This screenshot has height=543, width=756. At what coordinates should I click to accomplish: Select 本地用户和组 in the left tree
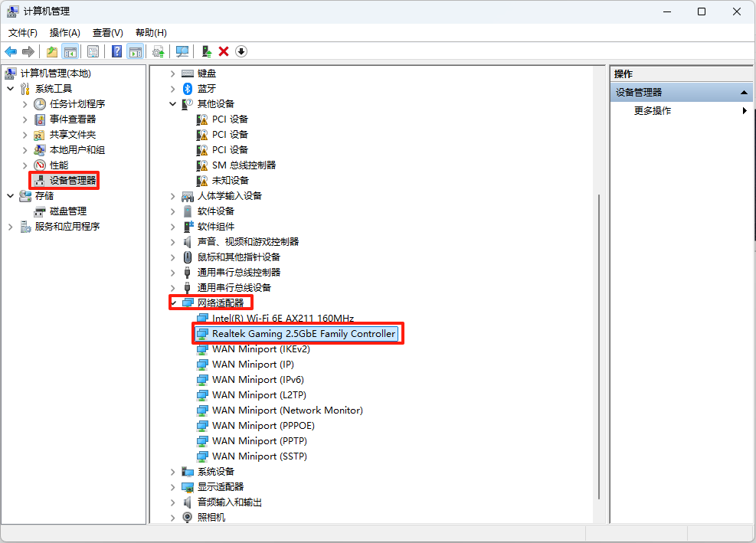[x=77, y=150]
